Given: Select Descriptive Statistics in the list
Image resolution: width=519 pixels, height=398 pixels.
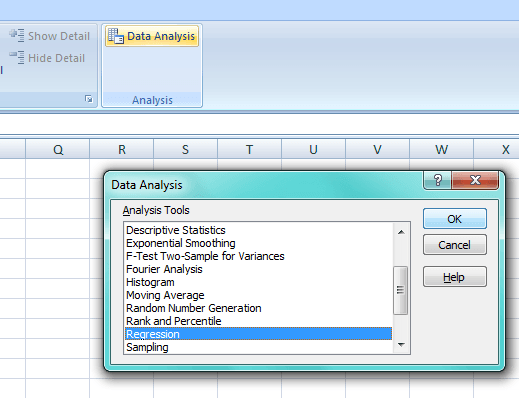Looking at the screenshot, I should point(258,230).
